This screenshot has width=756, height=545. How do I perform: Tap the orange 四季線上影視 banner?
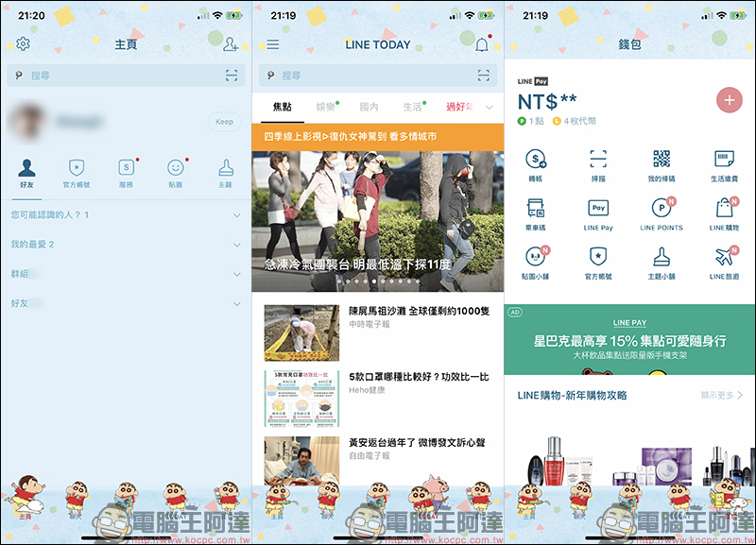[377, 136]
